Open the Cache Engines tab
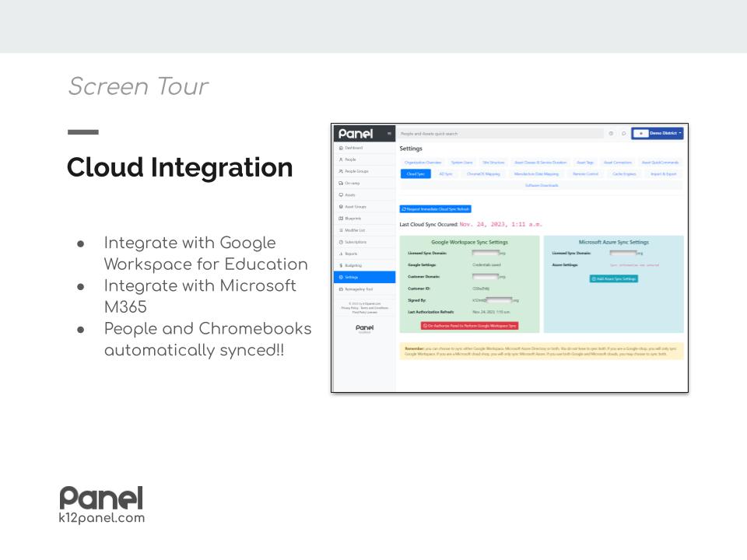Image resolution: width=747 pixels, height=560 pixels. (x=624, y=173)
